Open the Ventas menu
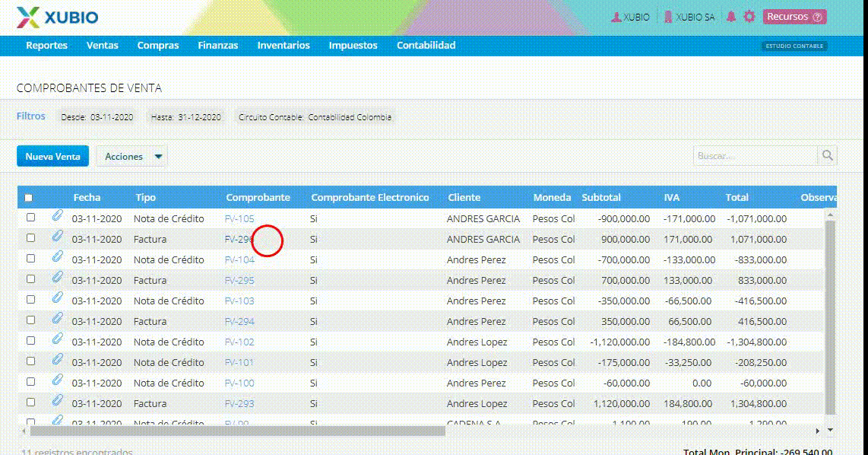This screenshot has width=868, height=455. point(103,46)
